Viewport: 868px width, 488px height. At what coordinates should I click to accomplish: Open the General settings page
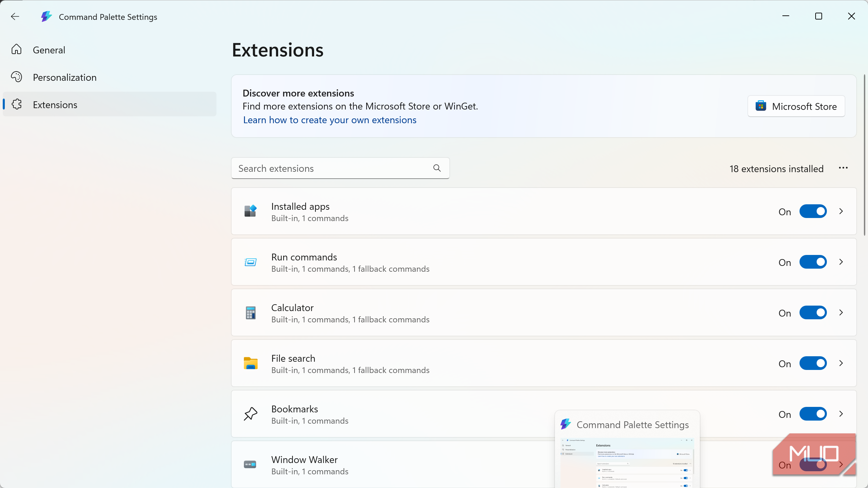click(110, 50)
